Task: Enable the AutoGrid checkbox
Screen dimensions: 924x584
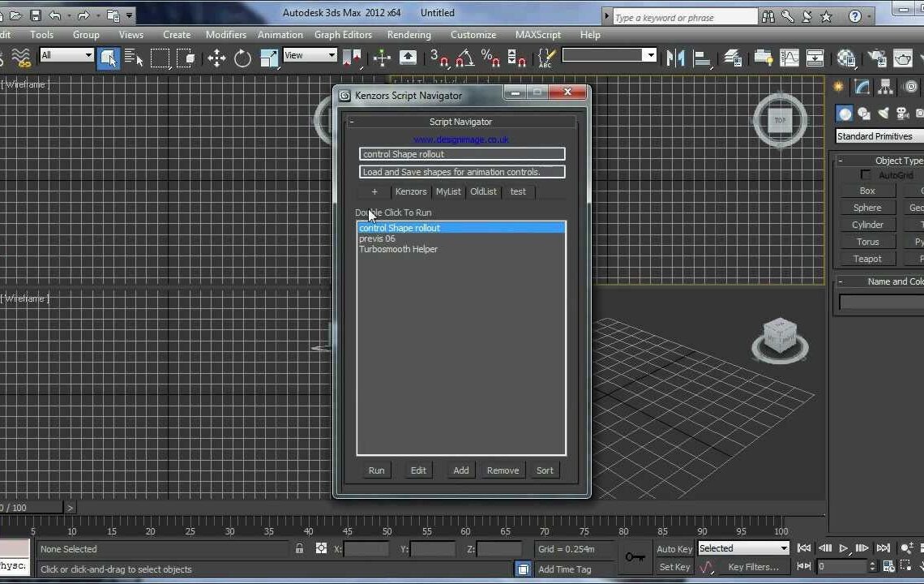Action: click(866, 174)
